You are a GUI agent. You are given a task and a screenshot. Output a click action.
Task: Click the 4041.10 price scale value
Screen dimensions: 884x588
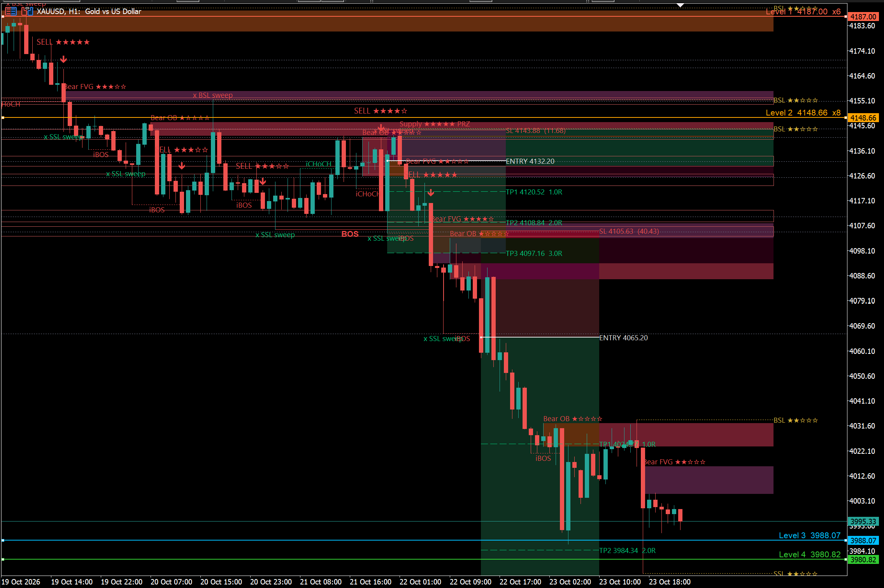(x=862, y=401)
